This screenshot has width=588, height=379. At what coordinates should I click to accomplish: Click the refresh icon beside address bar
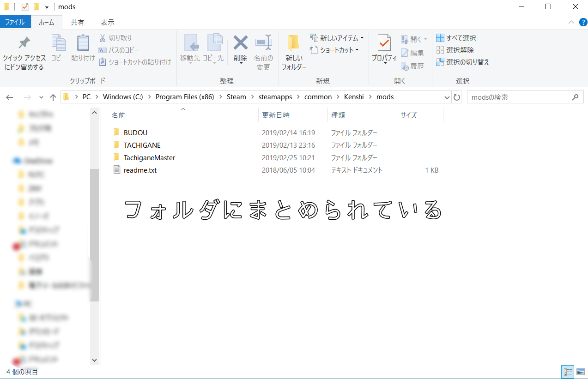tap(457, 97)
